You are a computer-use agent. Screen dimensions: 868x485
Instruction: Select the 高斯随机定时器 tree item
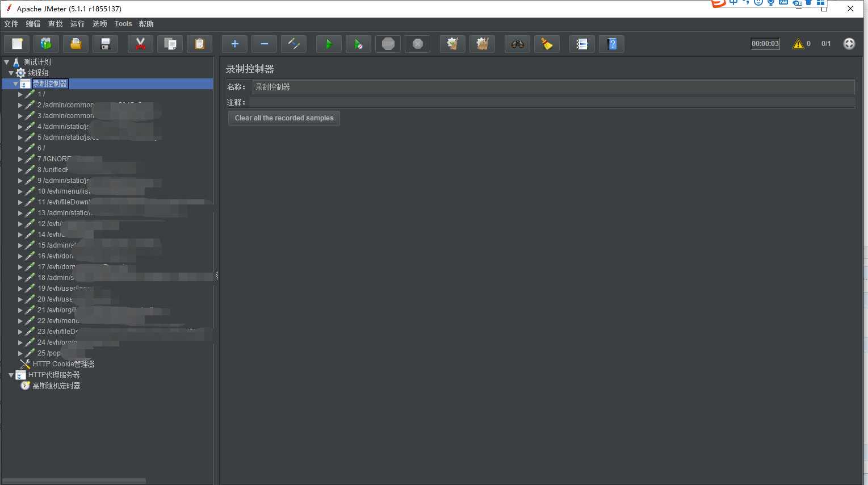[56, 386]
